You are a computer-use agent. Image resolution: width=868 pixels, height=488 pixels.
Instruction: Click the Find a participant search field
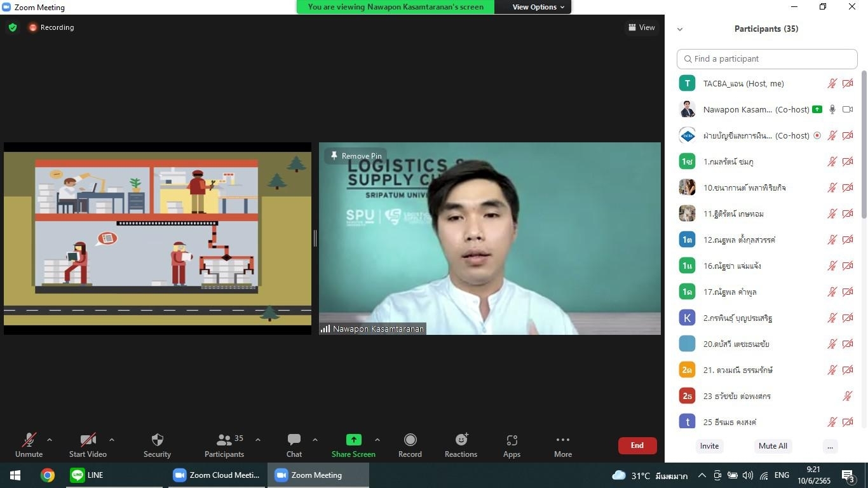click(x=767, y=58)
